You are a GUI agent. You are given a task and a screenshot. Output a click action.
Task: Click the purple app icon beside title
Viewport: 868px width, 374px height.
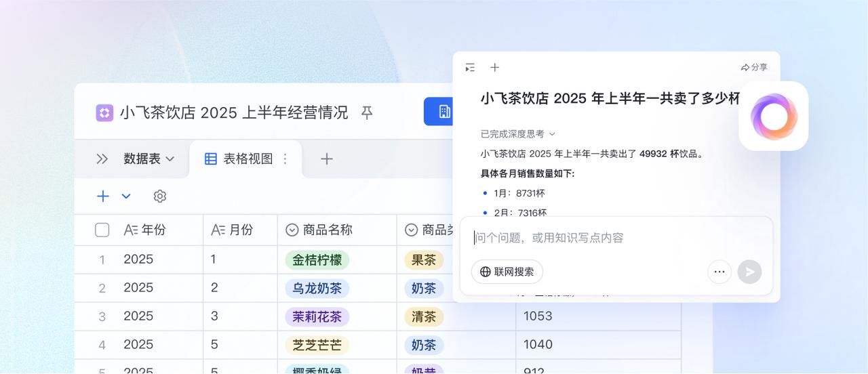[104, 112]
